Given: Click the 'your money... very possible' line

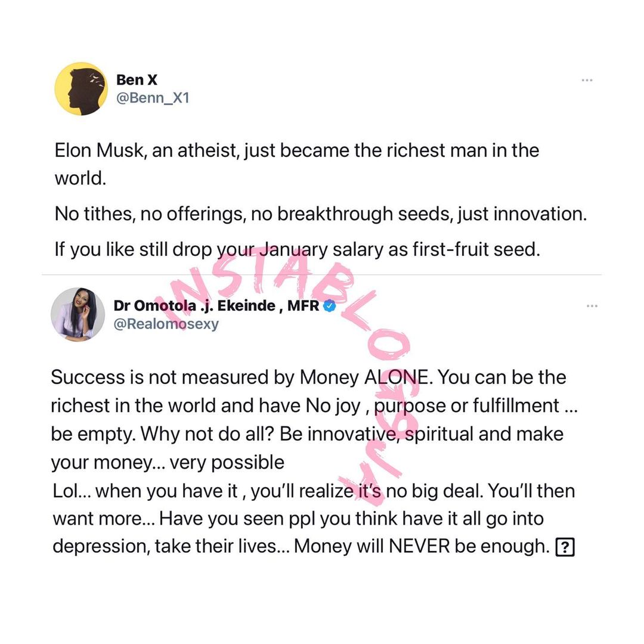Looking at the screenshot, I should tap(168, 462).
